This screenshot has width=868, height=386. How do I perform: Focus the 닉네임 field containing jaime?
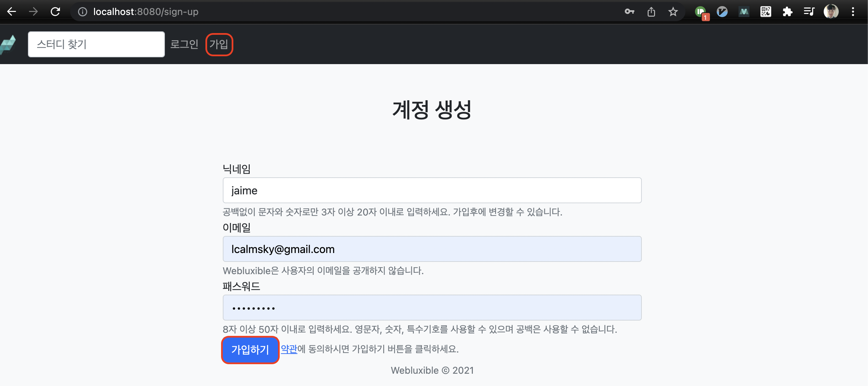point(432,190)
